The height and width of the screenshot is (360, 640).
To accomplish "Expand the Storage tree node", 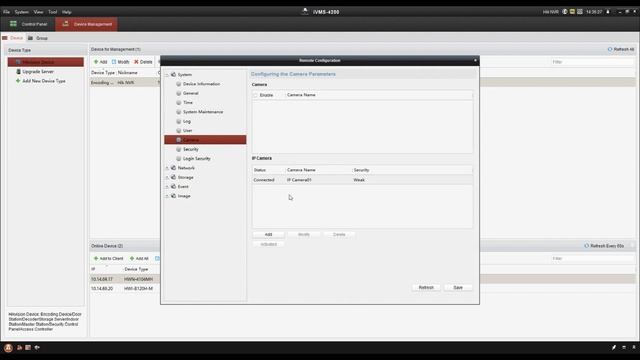I will click(x=167, y=178).
